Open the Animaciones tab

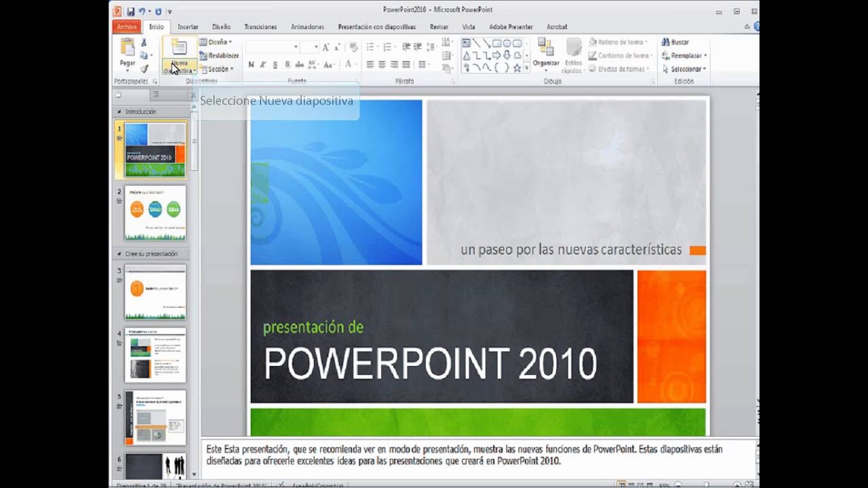pos(307,27)
